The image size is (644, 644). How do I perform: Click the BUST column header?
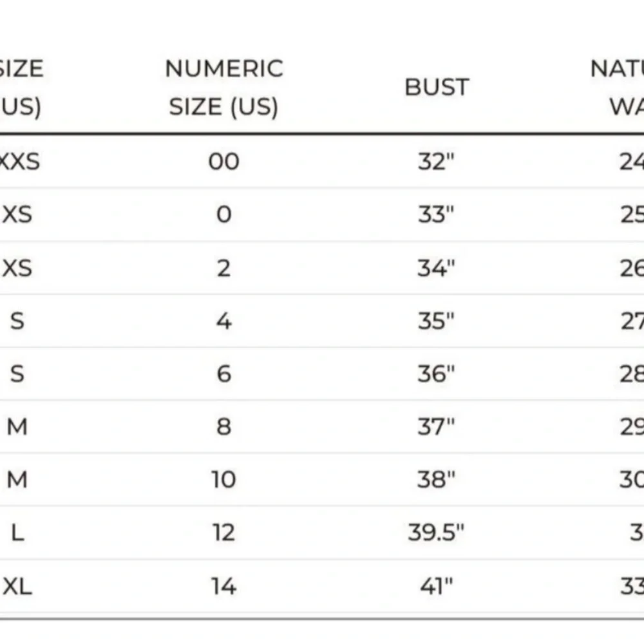437,87
